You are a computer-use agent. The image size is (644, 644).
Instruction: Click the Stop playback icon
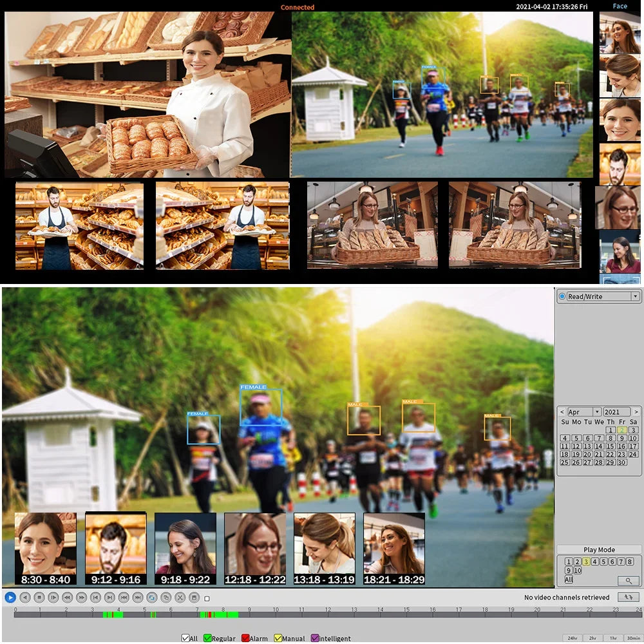click(x=39, y=598)
